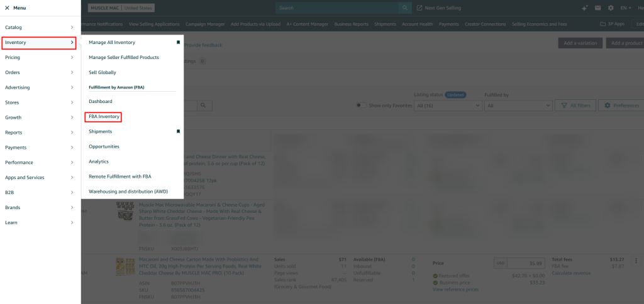The width and height of the screenshot is (644, 304).
Task: Open FBA Inventory submenu entry
Action: tap(104, 117)
